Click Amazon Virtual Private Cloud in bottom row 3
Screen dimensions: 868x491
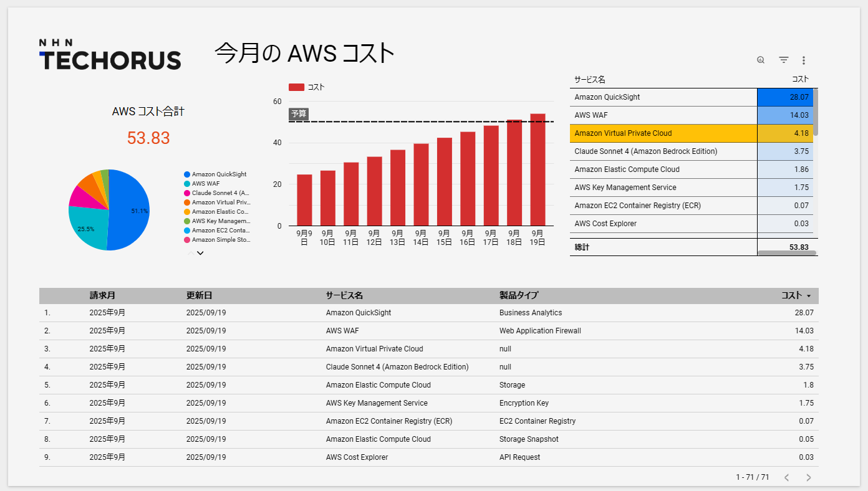click(374, 349)
